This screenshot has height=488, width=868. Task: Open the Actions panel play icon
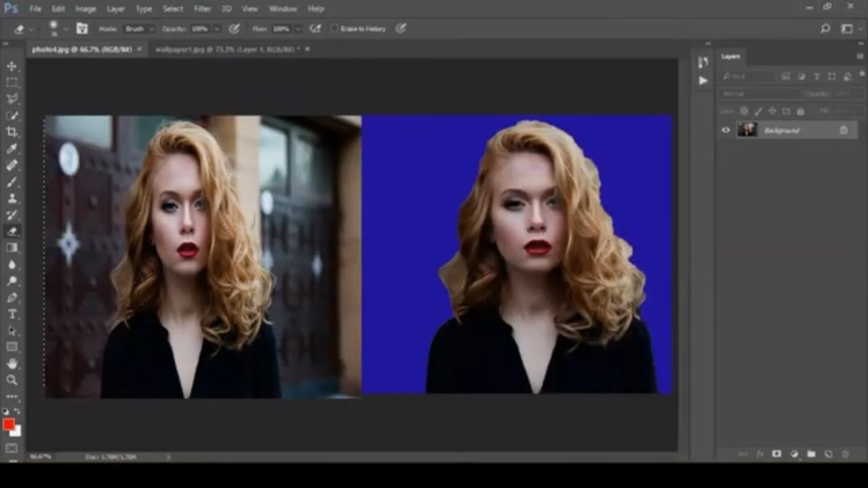pos(703,80)
